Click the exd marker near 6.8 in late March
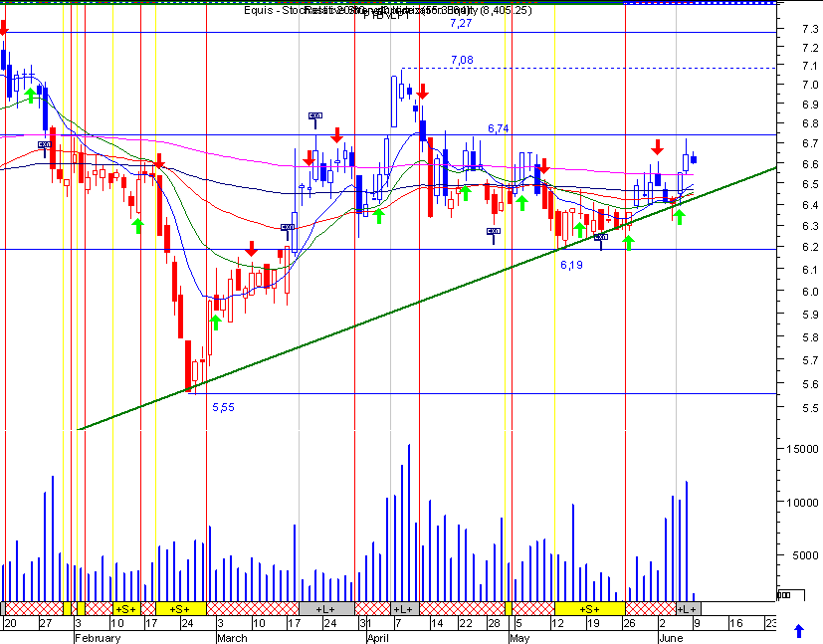The height and width of the screenshot is (644, 823). coord(314,119)
